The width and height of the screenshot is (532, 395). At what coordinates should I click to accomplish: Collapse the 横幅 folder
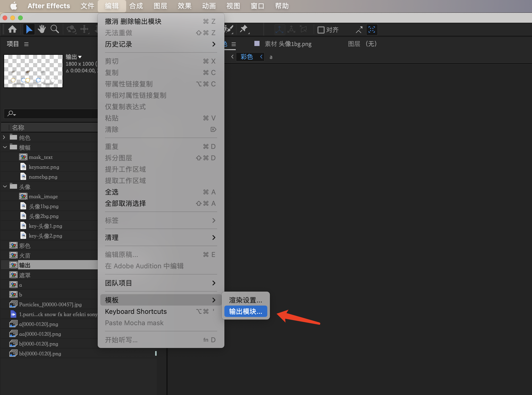tap(5, 147)
